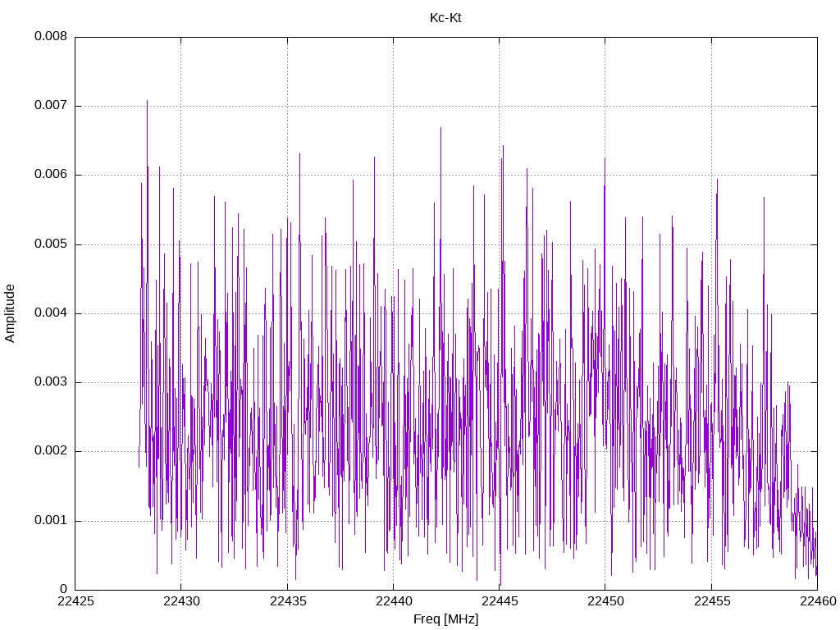Click the 0.002 y-axis tick label
This screenshot has height=630, width=840.
click(51, 451)
